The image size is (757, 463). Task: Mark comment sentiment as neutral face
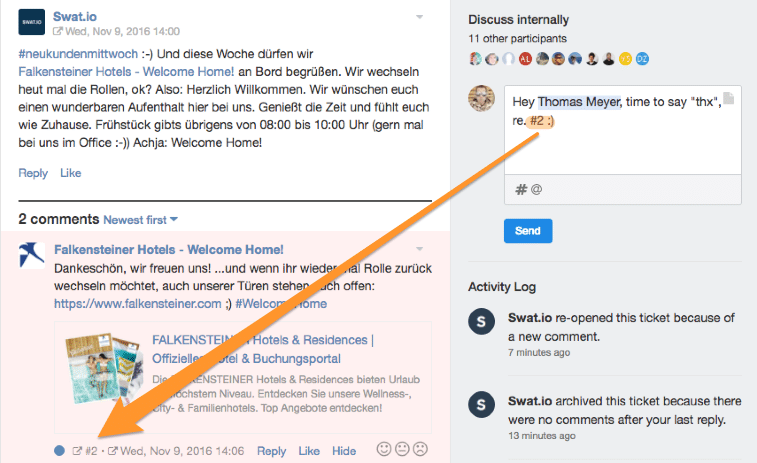tap(402, 449)
